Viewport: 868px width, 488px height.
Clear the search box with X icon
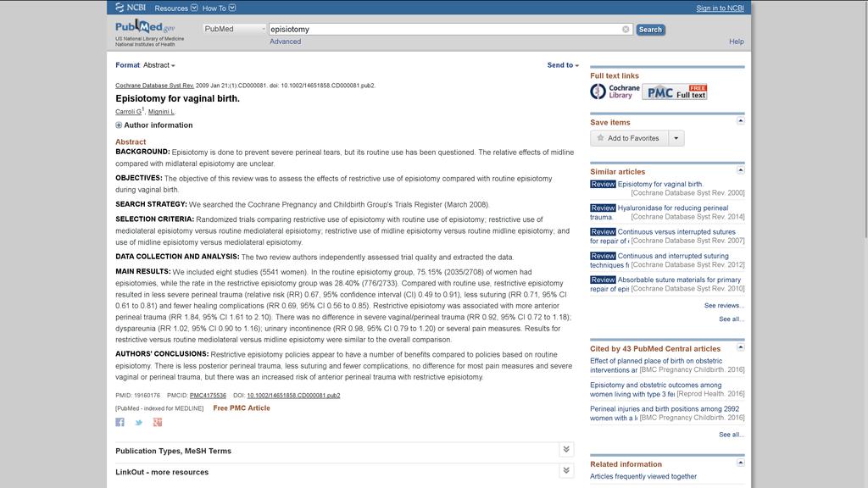point(626,30)
